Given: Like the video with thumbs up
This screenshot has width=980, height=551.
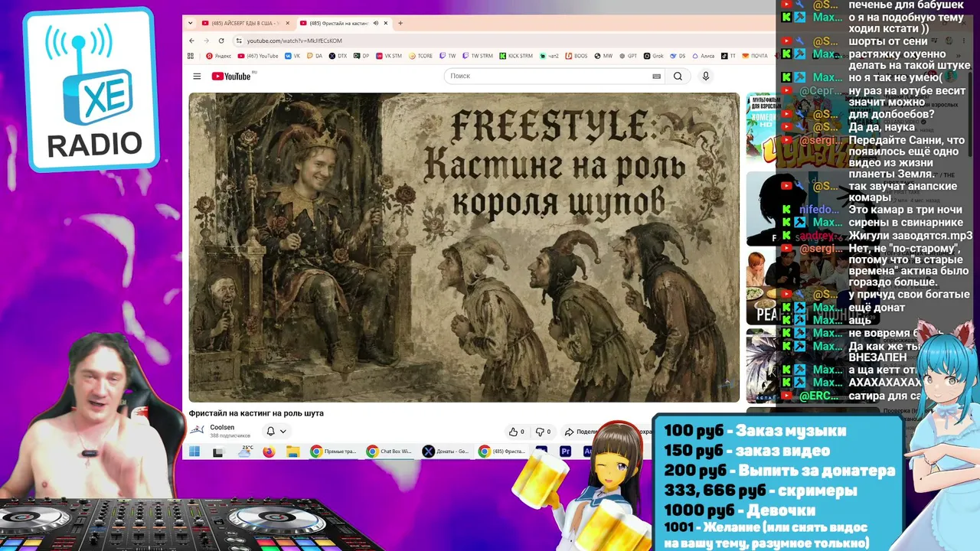Looking at the screenshot, I should tap(517, 432).
